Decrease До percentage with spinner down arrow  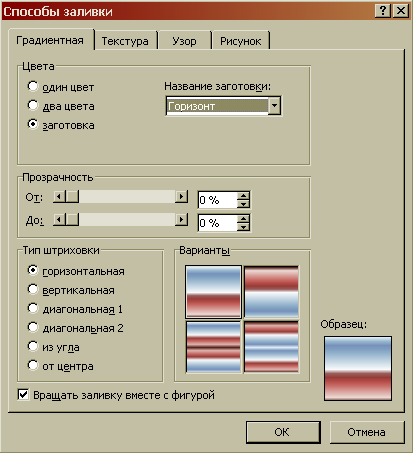pos(244,227)
